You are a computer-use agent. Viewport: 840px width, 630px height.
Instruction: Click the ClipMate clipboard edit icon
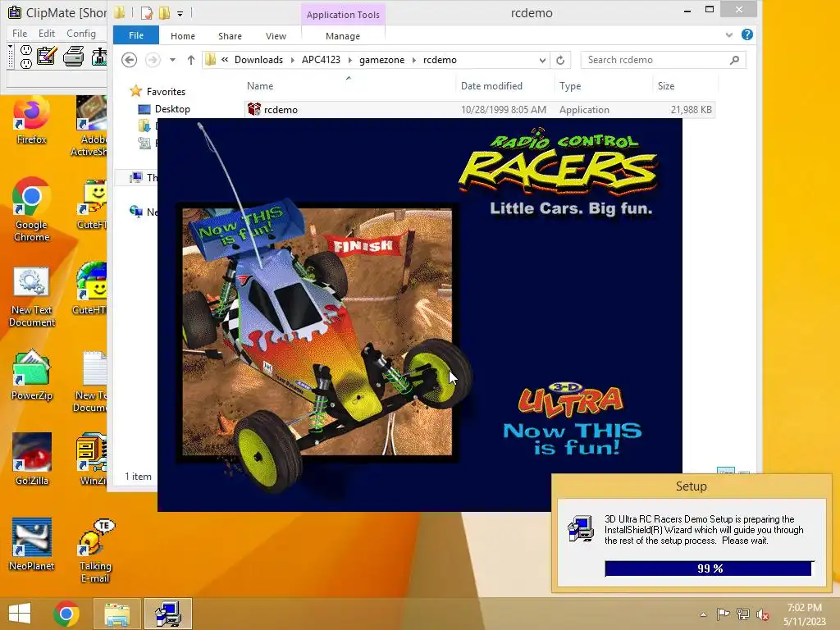tap(47, 56)
